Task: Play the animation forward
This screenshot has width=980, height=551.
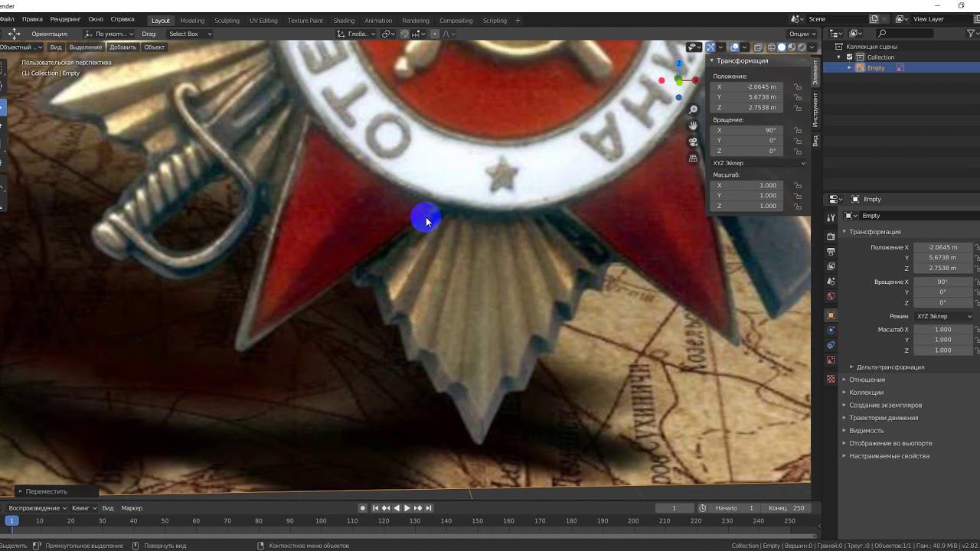Action: pos(407,508)
